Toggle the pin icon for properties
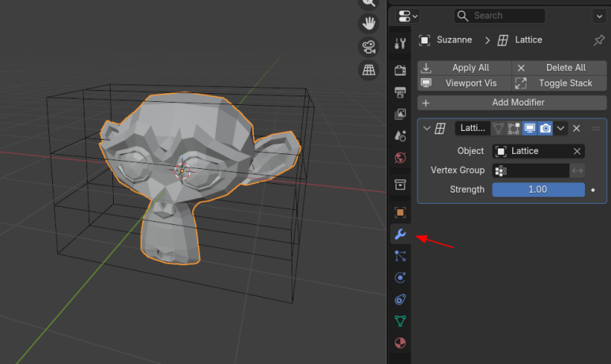 click(x=599, y=39)
